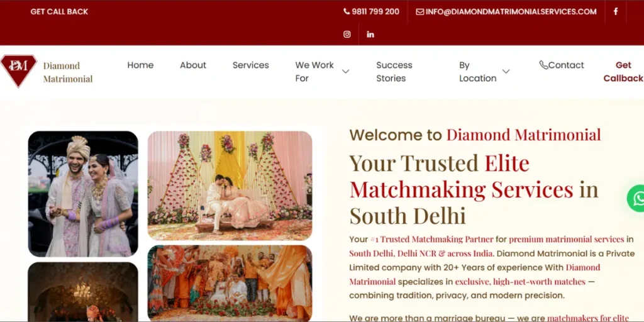Click the phone icon next to Contact
Viewport: 644px width, 322px height.
click(543, 65)
